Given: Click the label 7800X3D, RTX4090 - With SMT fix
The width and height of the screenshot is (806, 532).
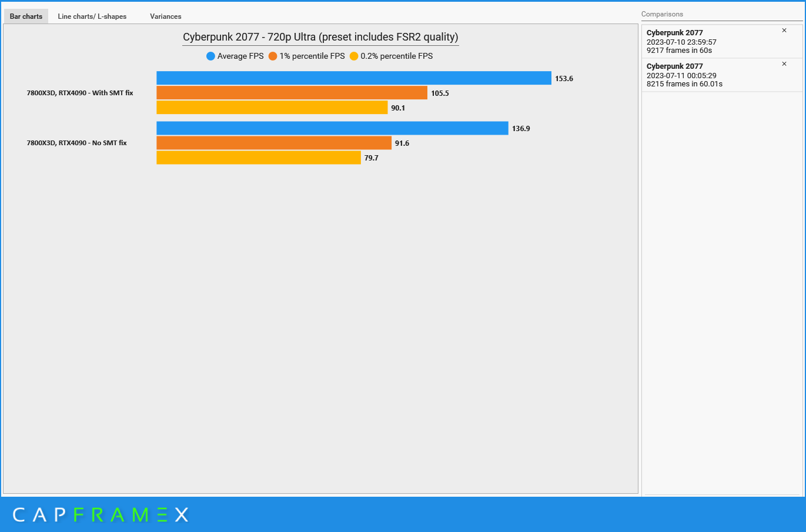Looking at the screenshot, I should 80,93.
